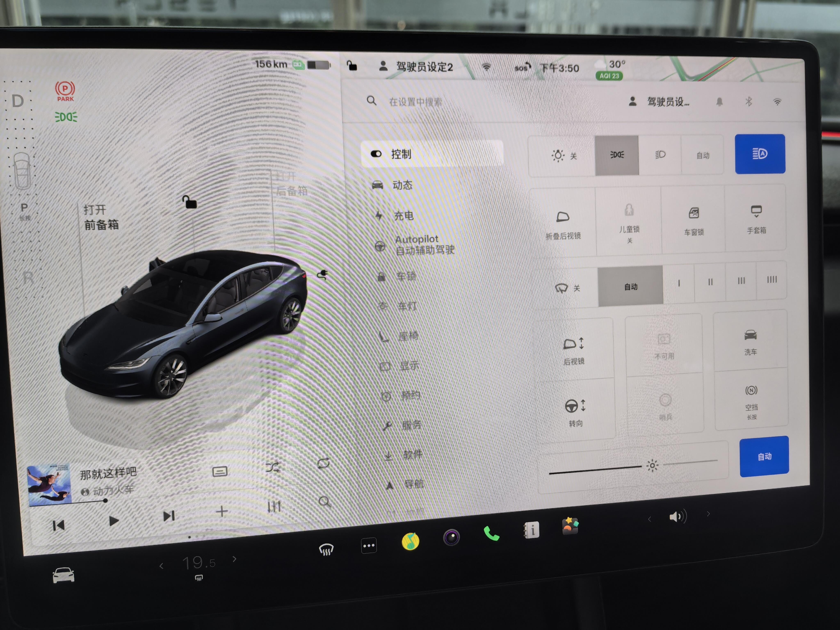
Task: Open the 车锁 locks tab
Action: [397, 276]
